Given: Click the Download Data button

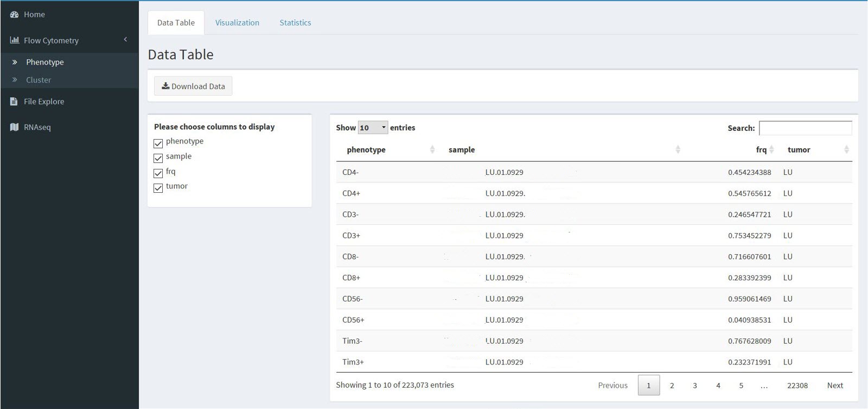Looking at the screenshot, I should [193, 86].
